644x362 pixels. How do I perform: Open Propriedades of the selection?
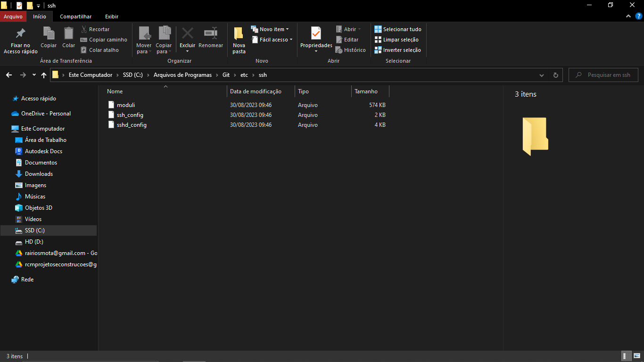[316, 41]
